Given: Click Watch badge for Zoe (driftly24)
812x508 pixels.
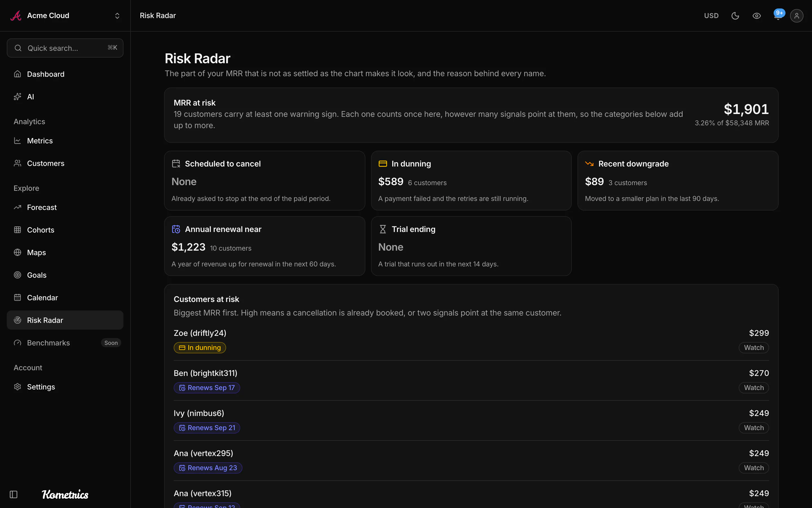Looking at the screenshot, I should point(754,347).
